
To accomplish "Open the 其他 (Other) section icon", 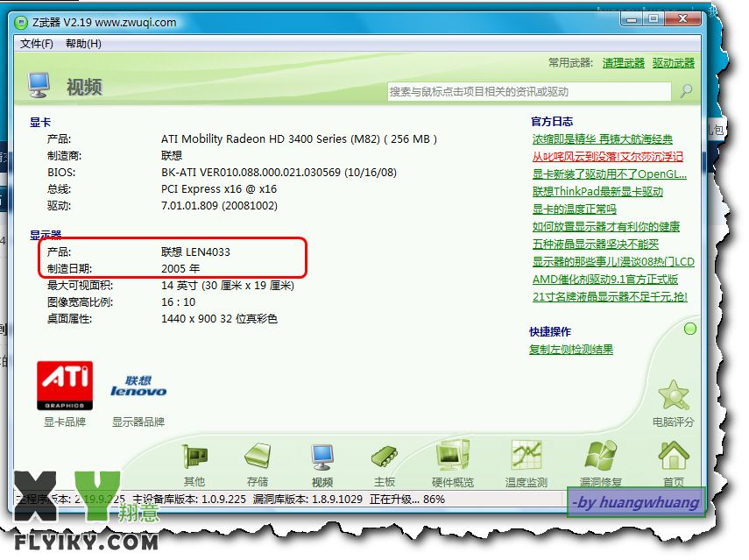I will pyautogui.click(x=194, y=457).
